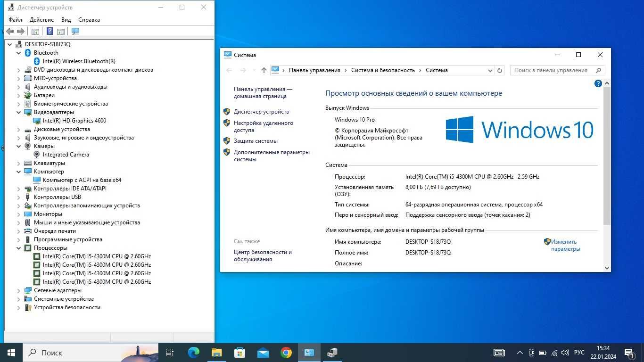Viewport: 644px width, 362px height.
Task: Click the Bluetooth category icon
Action: click(28, 53)
